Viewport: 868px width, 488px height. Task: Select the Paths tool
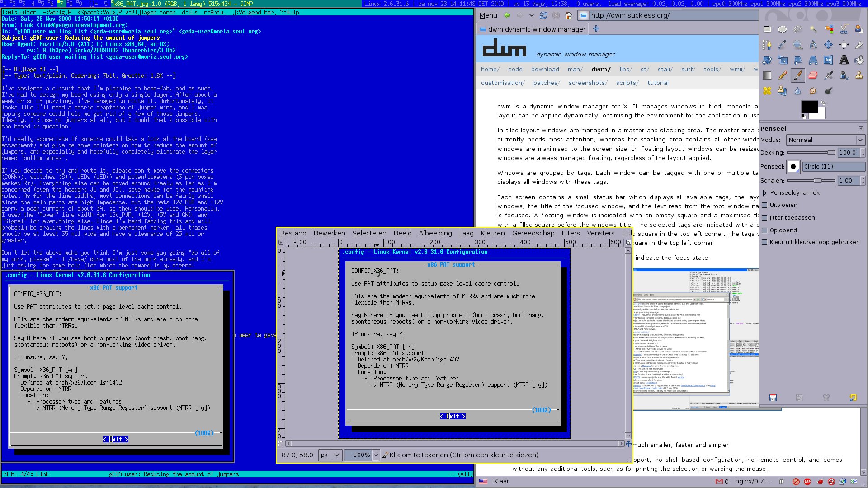point(767,45)
